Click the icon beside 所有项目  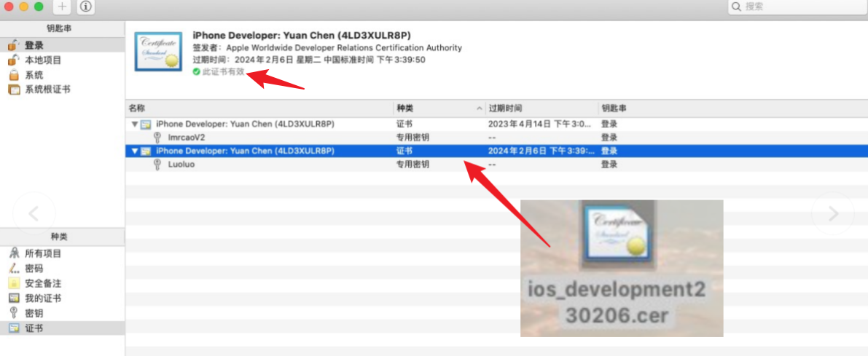click(x=14, y=254)
